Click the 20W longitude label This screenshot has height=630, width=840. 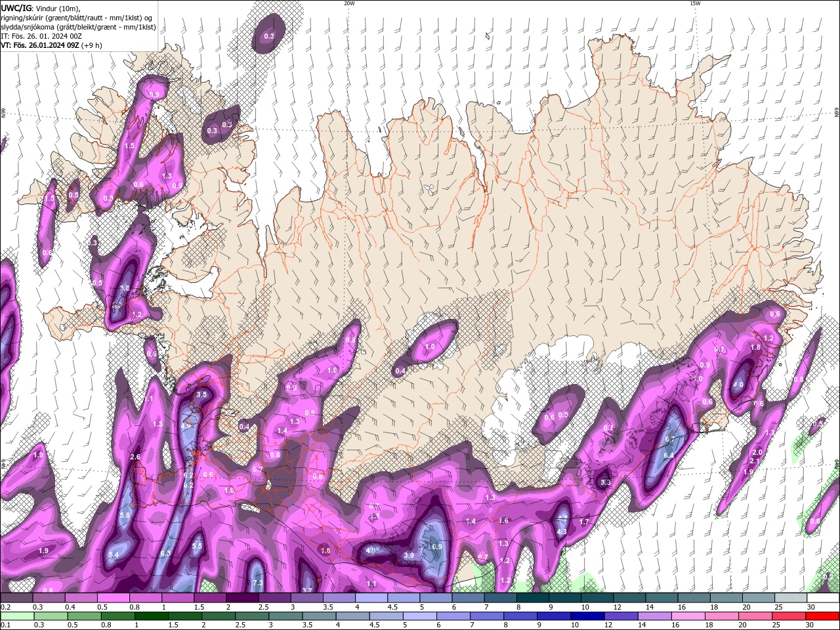pyautogui.click(x=349, y=3)
